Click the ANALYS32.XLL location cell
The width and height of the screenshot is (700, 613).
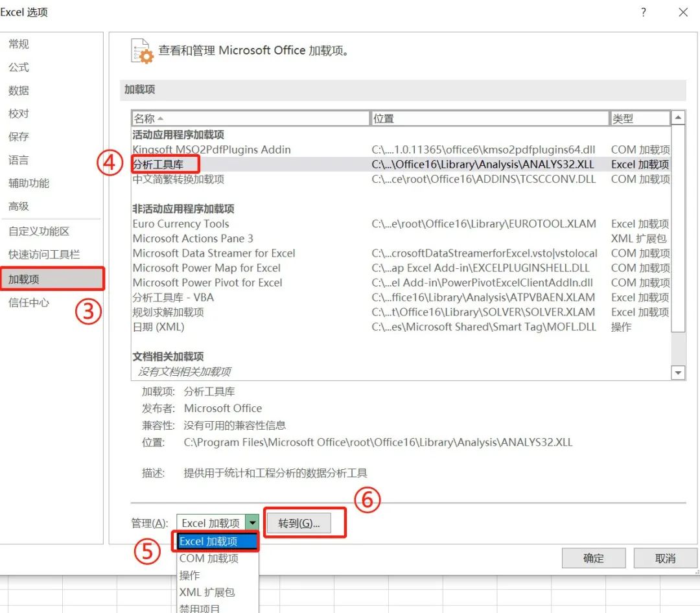[x=483, y=165]
